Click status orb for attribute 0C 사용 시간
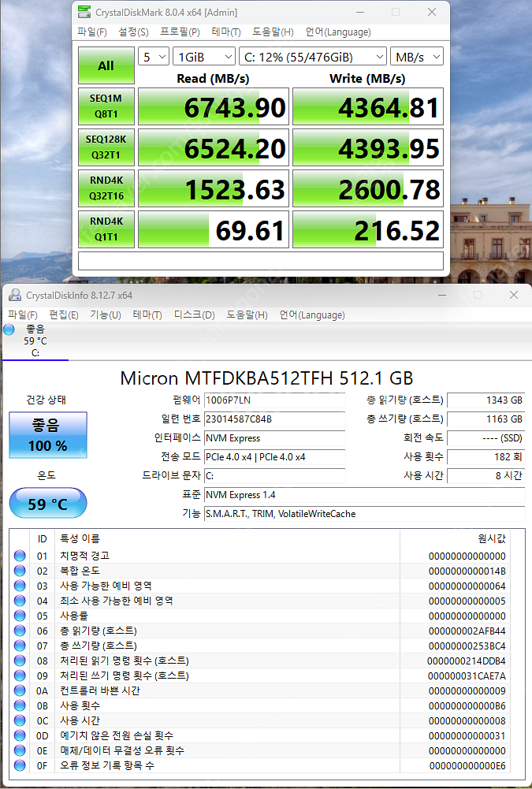The image size is (532, 789). click(x=20, y=720)
